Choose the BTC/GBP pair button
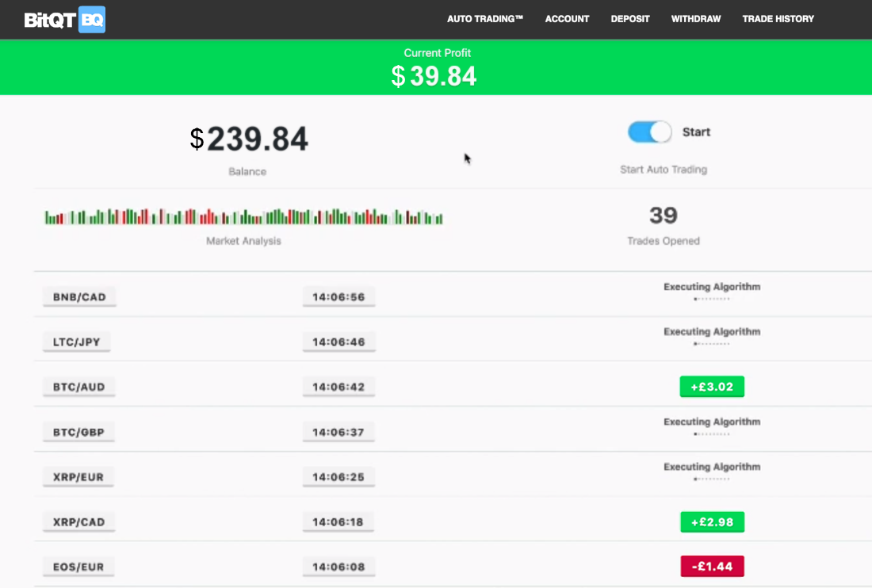This screenshot has width=872, height=588. [x=78, y=432]
